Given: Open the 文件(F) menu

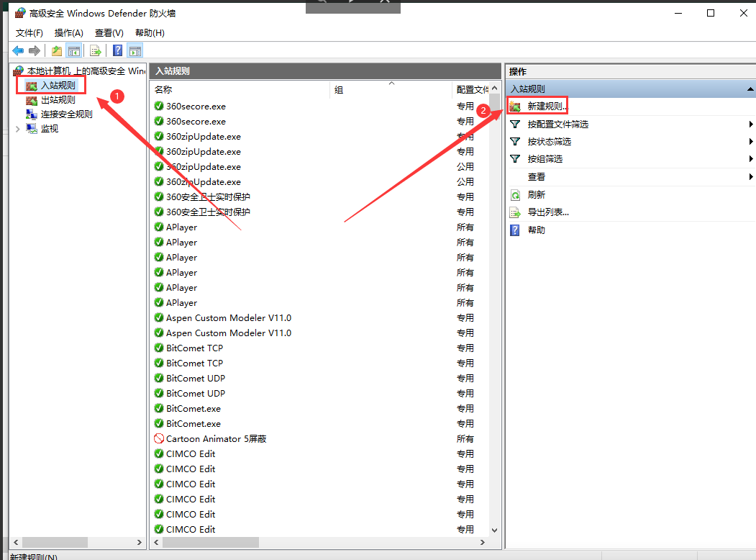Looking at the screenshot, I should pyautogui.click(x=29, y=33).
